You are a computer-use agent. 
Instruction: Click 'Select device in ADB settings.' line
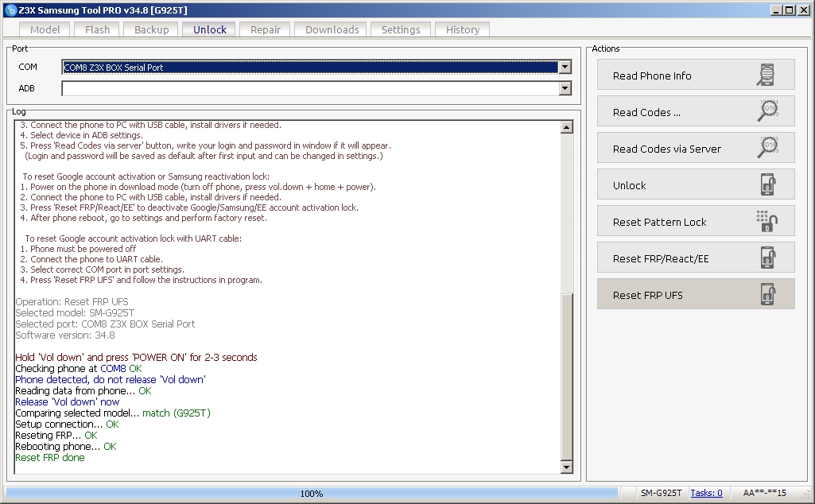point(81,135)
